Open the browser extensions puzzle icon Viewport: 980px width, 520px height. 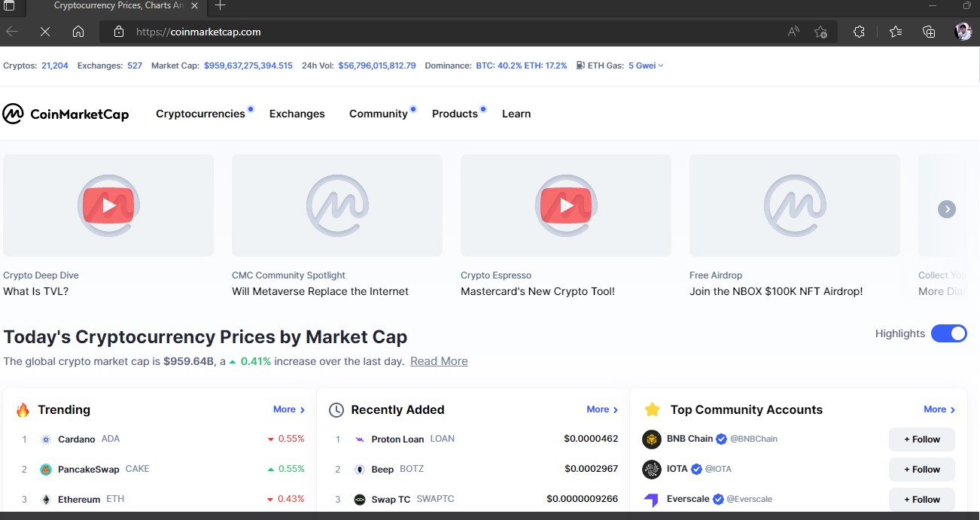pyautogui.click(x=859, y=32)
